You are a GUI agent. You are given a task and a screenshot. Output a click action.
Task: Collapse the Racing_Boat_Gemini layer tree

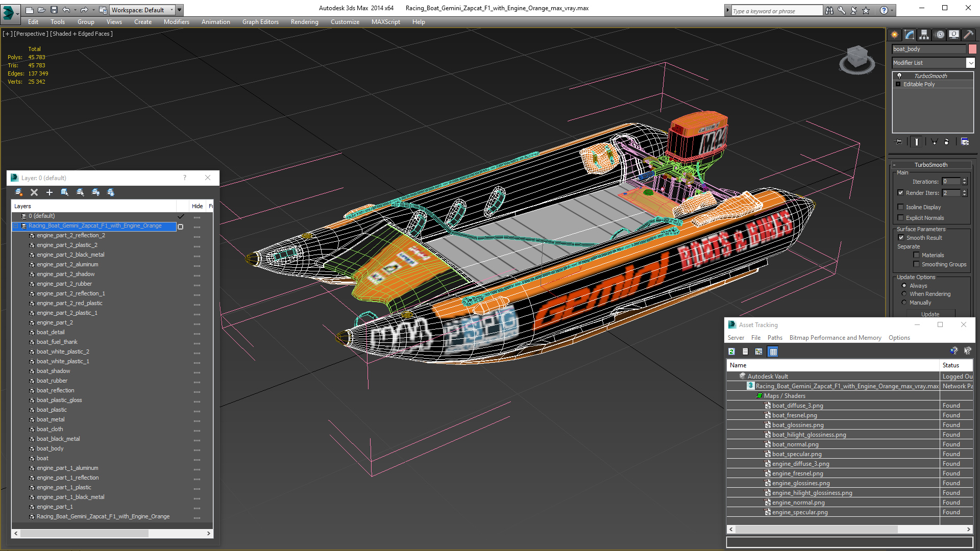16,226
